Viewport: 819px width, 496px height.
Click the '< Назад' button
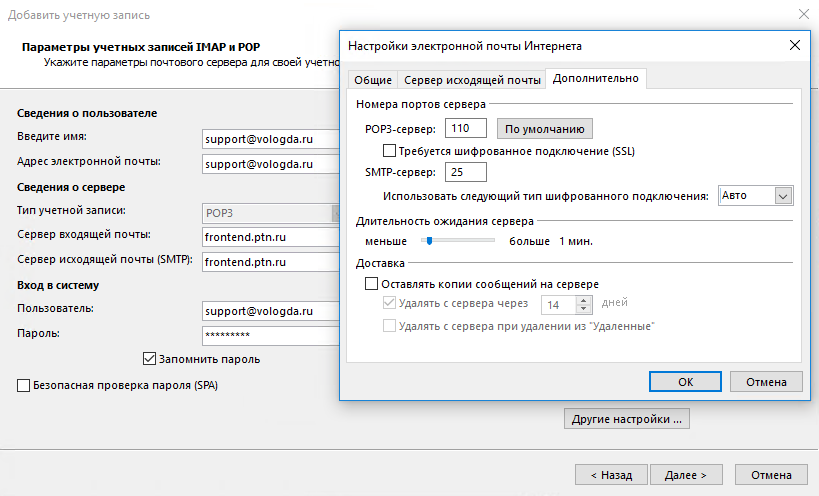[611, 475]
